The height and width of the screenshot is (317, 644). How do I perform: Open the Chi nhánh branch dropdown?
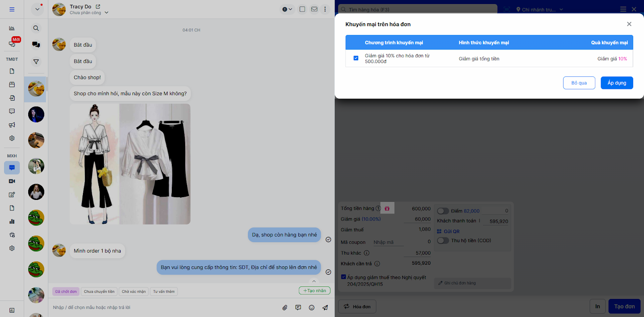(539, 9)
